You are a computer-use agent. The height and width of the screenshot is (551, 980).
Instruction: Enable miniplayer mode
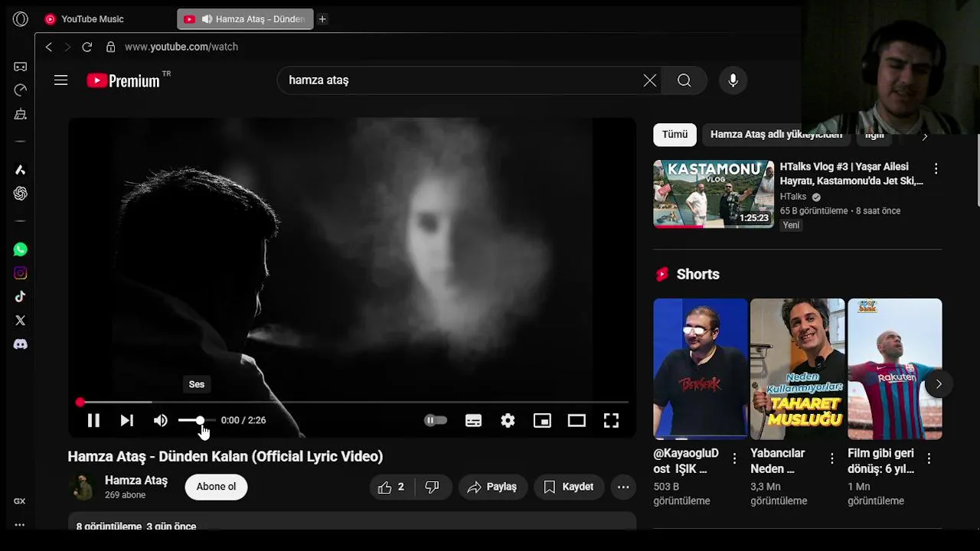point(542,420)
